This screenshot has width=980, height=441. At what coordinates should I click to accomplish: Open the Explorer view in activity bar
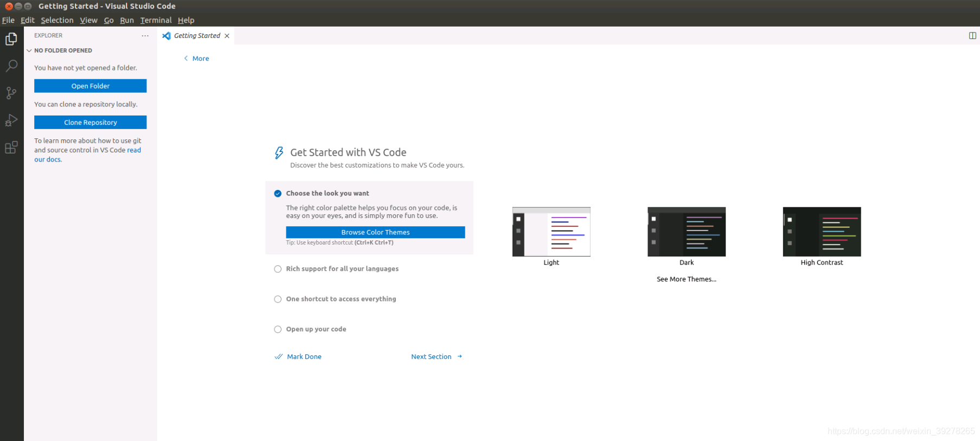11,39
